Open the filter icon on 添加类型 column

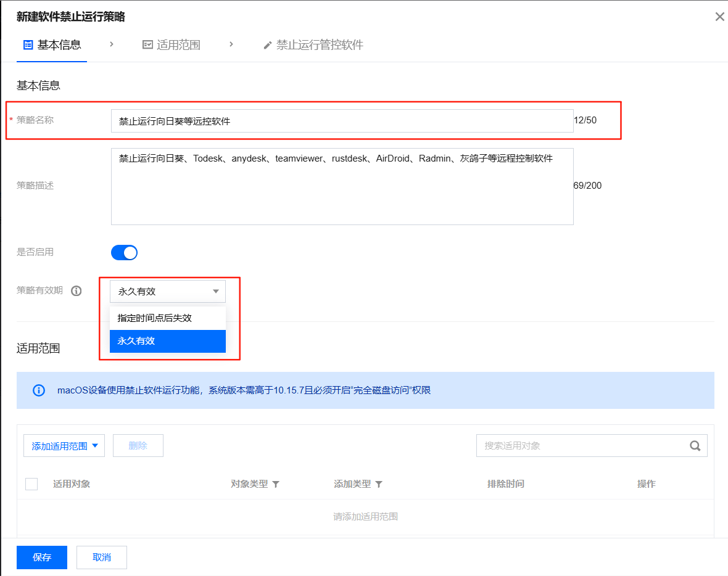(x=378, y=484)
